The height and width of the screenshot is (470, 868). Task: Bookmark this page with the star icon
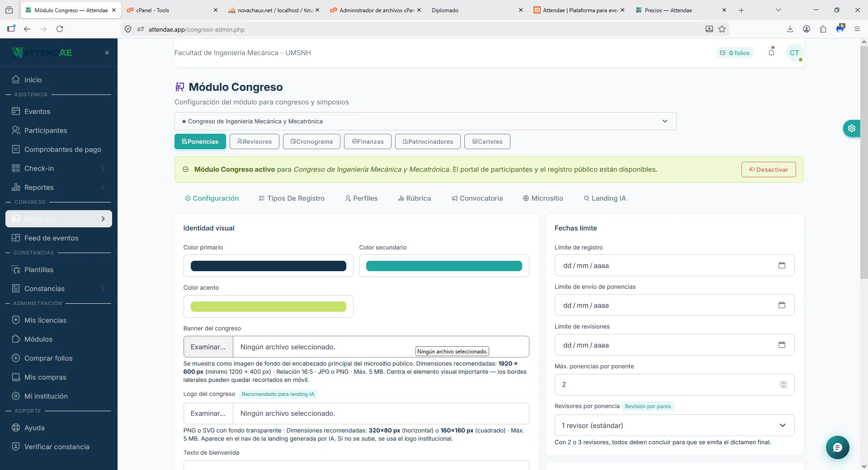(x=722, y=29)
